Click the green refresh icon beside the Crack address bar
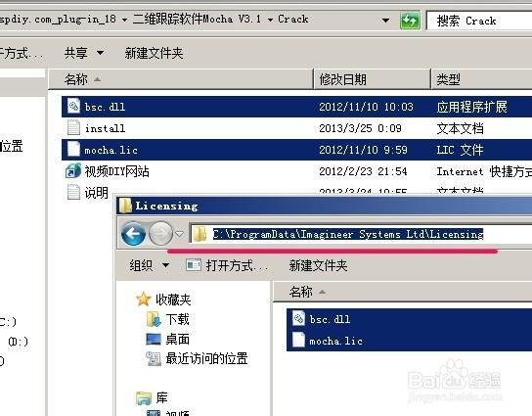532x416 pixels. tap(410, 21)
